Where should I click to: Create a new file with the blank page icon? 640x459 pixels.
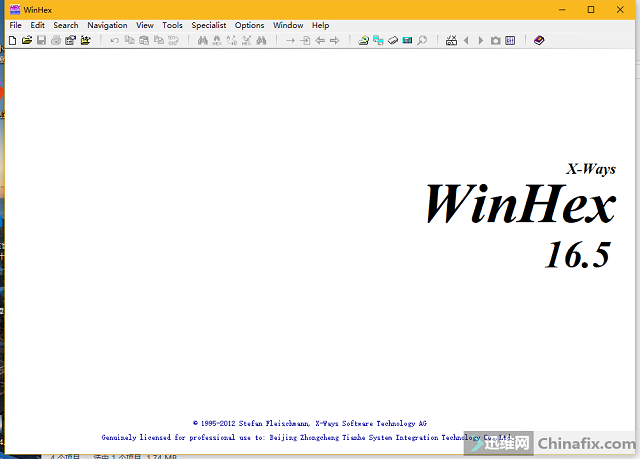click(x=13, y=40)
